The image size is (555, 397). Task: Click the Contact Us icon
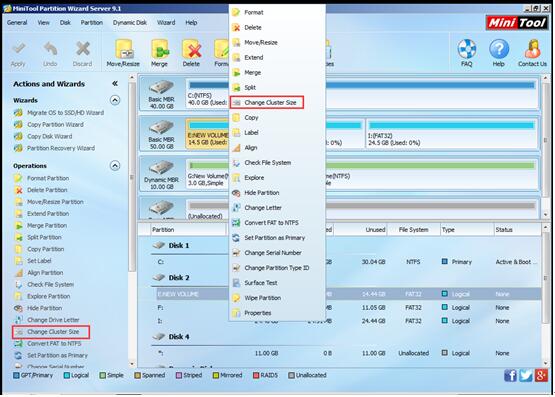pos(532,53)
